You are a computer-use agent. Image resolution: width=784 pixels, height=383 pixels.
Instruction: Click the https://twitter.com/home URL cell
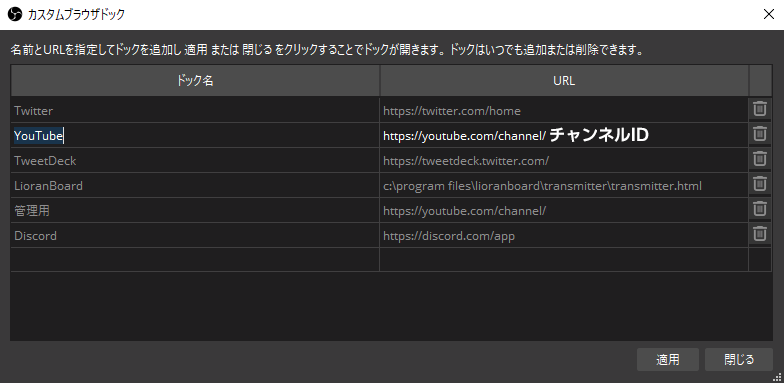point(564,110)
